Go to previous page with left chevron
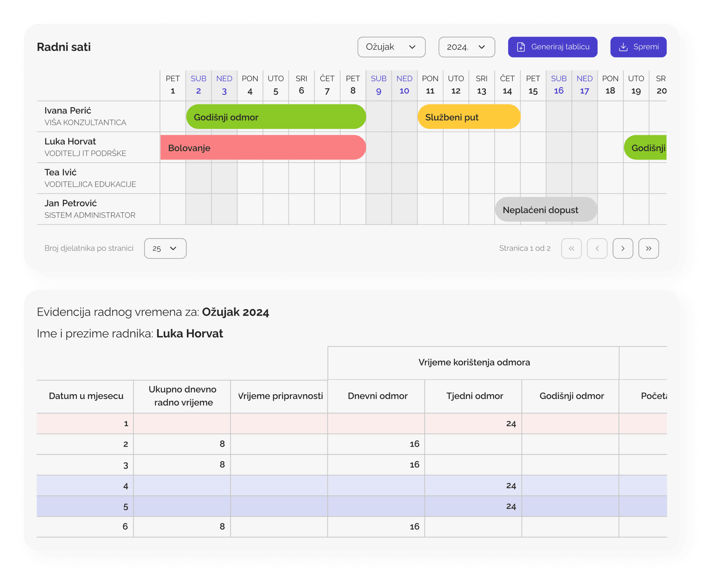The height and width of the screenshot is (588, 717). pyautogui.click(x=597, y=249)
